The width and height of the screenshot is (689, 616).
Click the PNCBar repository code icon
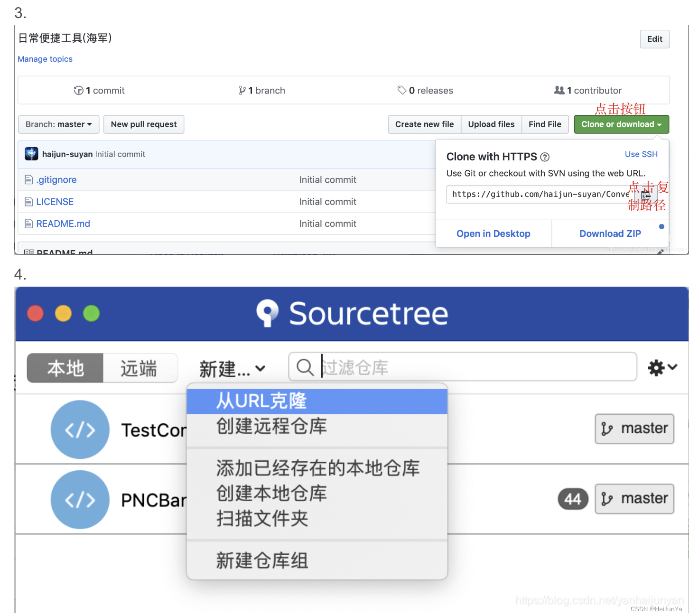pyautogui.click(x=80, y=500)
